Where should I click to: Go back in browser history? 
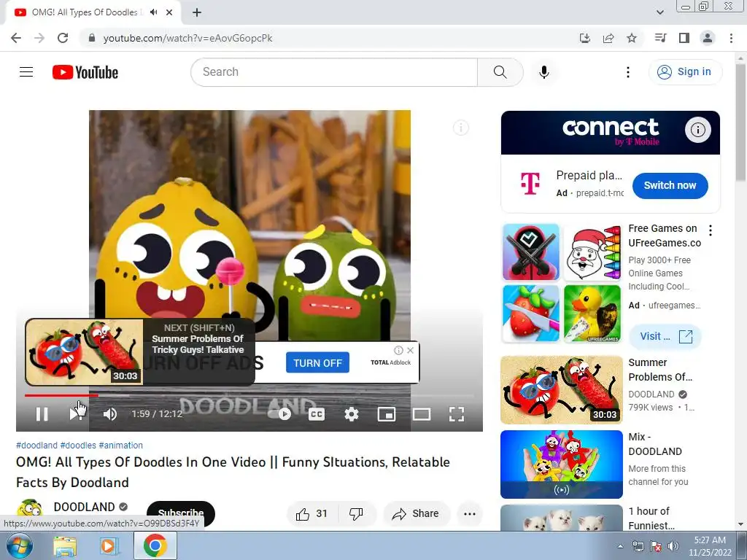(16, 38)
